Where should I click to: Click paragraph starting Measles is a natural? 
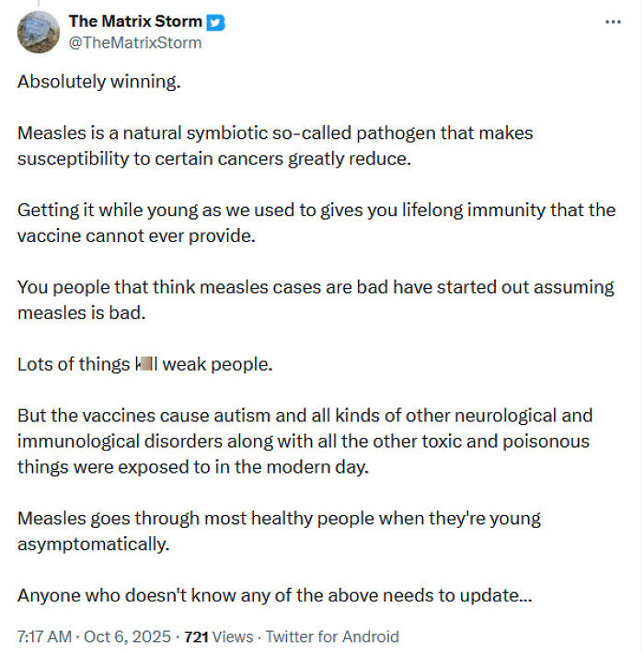275,145
